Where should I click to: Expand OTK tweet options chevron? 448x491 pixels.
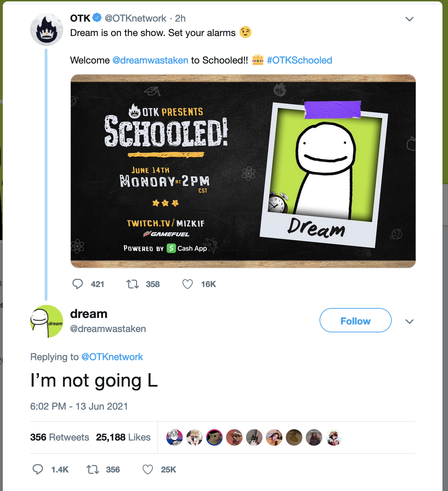(x=409, y=19)
